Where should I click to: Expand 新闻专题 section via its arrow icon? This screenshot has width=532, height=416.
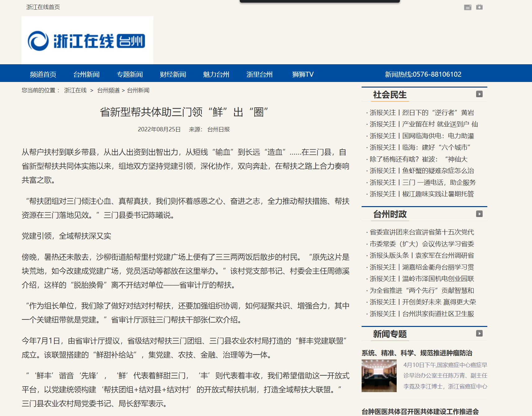479,333
